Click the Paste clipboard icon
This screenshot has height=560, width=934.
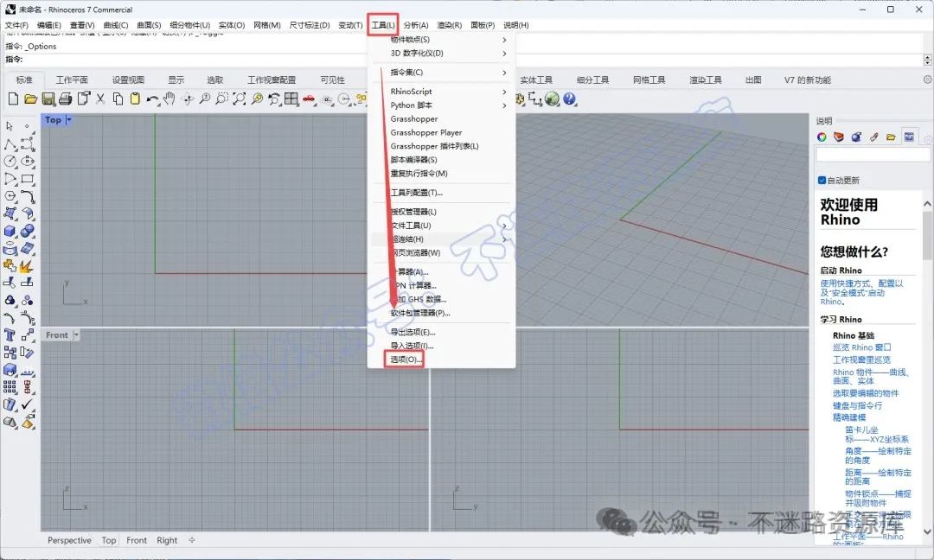click(x=135, y=99)
